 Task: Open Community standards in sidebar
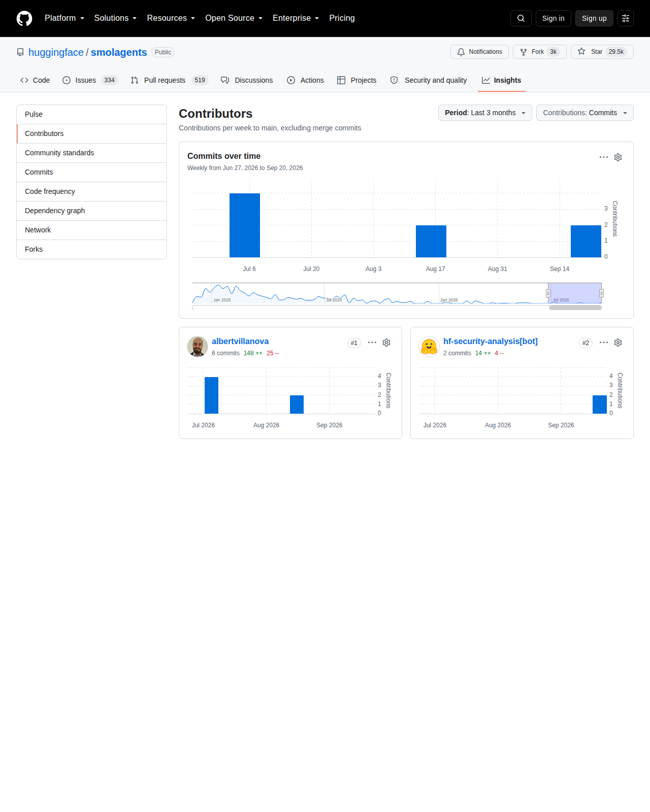[x=91, y=153]
